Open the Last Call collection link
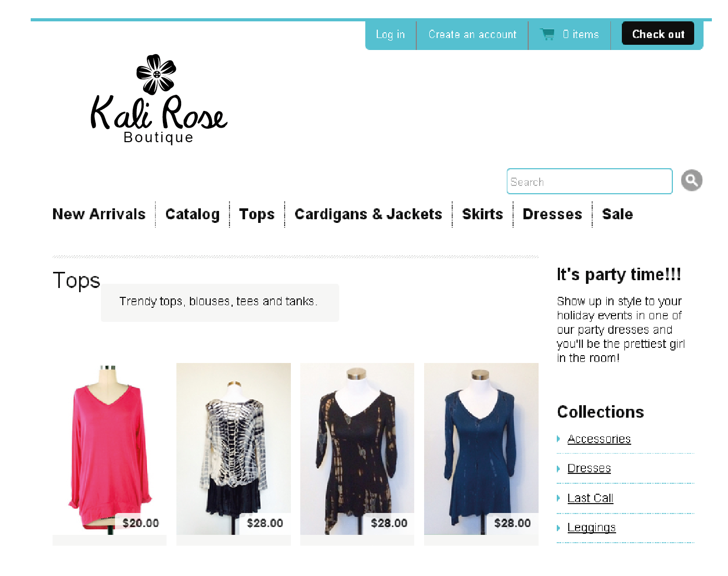Viewport: 728px width, 576px height. click(590, 498)
